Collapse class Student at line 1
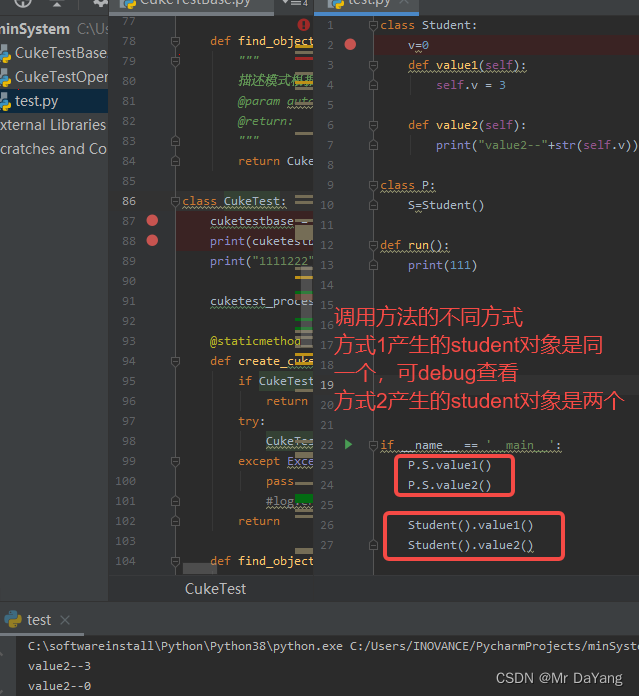 [373, 25]
